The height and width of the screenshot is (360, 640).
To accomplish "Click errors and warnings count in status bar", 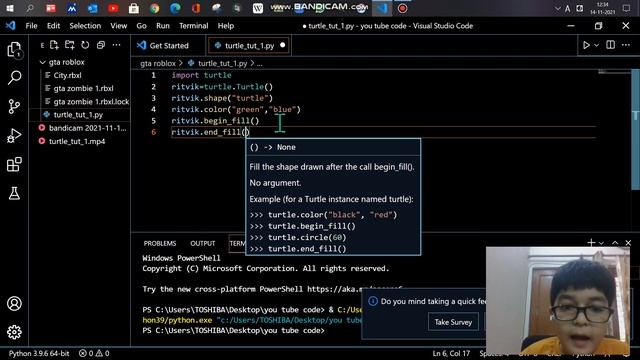I will [x=94, y=353].
